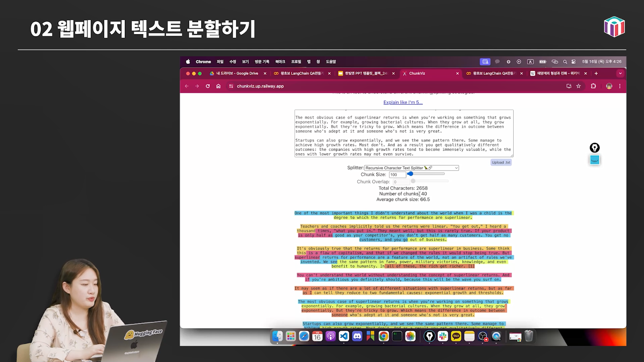The image size is (644, 362).
Task: Click the input source 'A' menu bar icon
Action: [530, 62]
